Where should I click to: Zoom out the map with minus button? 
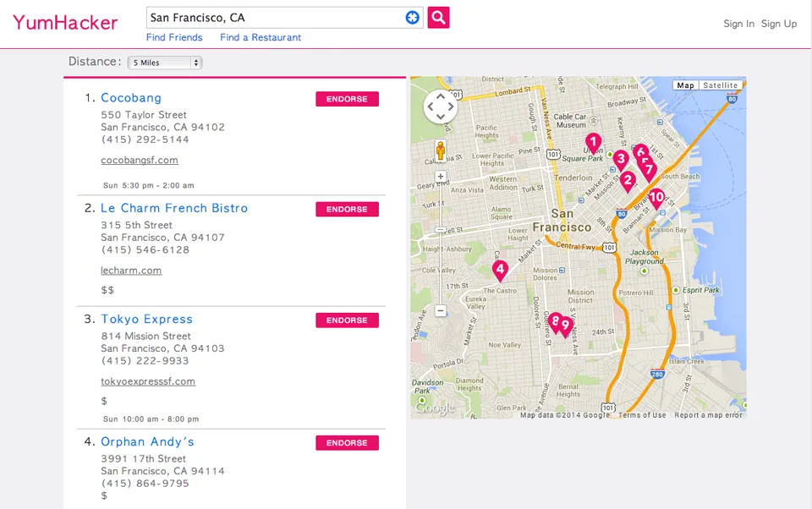pos(441,311)
